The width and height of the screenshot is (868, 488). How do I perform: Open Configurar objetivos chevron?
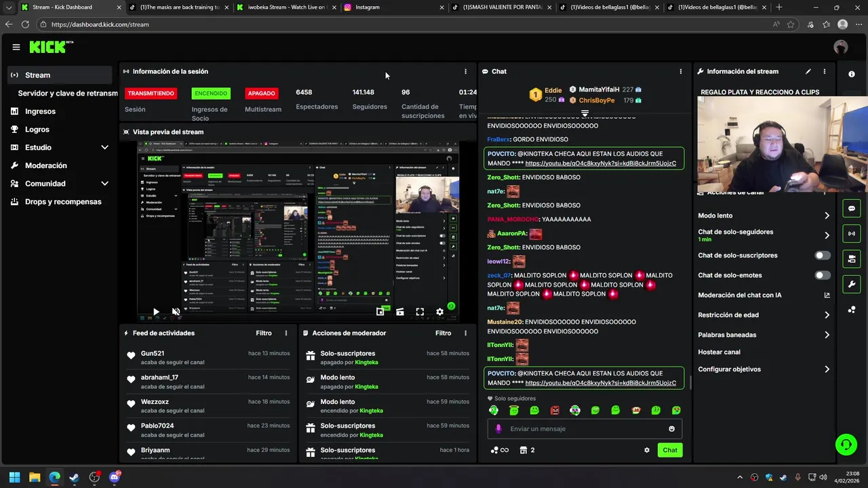point(827,369)
